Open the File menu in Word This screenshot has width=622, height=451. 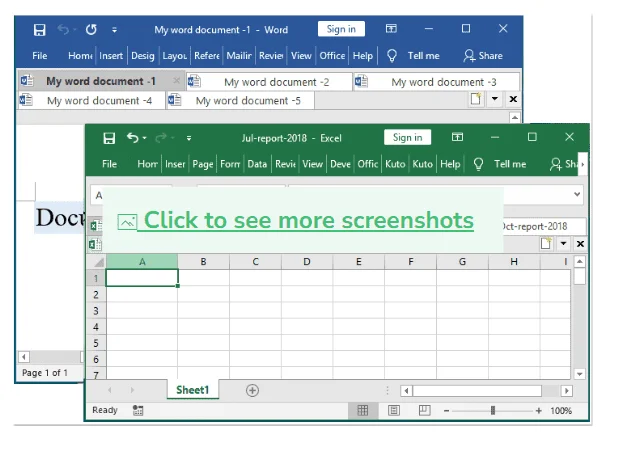(40, 56)
